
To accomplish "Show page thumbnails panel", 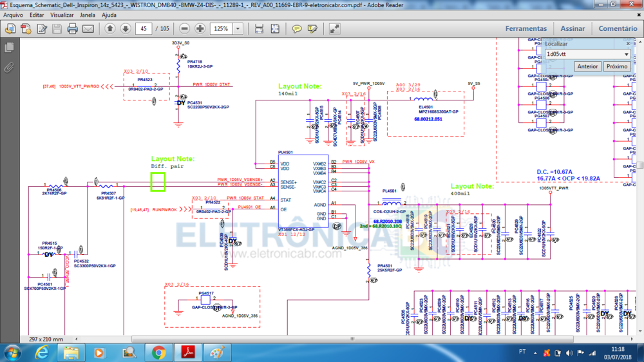I will [x=9, y=48].
